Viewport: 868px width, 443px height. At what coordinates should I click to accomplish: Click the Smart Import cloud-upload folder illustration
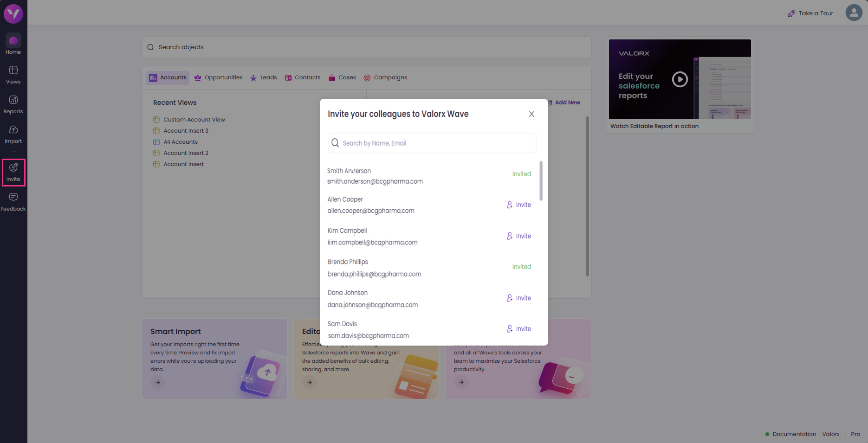click(x=263, y=374)
